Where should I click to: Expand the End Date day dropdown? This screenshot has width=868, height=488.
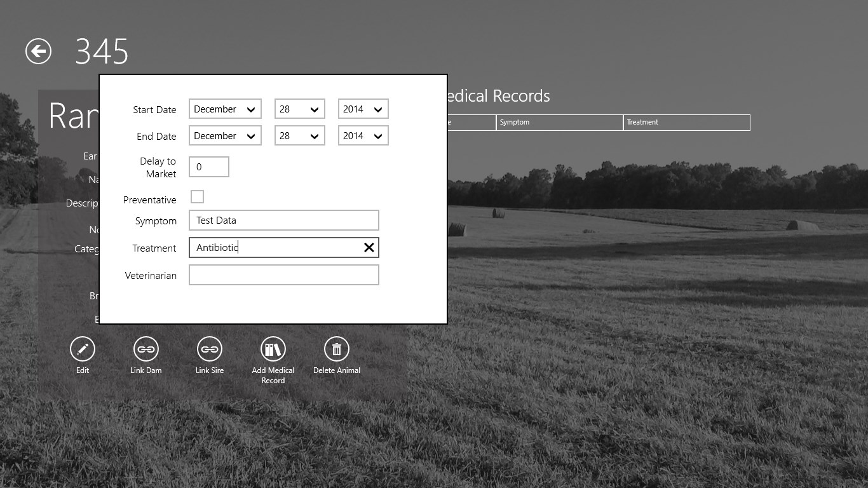(299, 136)
